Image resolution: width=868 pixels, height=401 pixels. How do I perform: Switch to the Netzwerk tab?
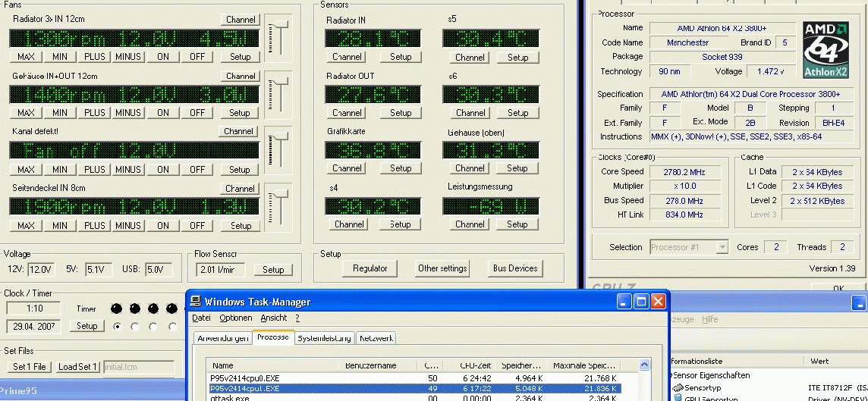click(376, 338)
